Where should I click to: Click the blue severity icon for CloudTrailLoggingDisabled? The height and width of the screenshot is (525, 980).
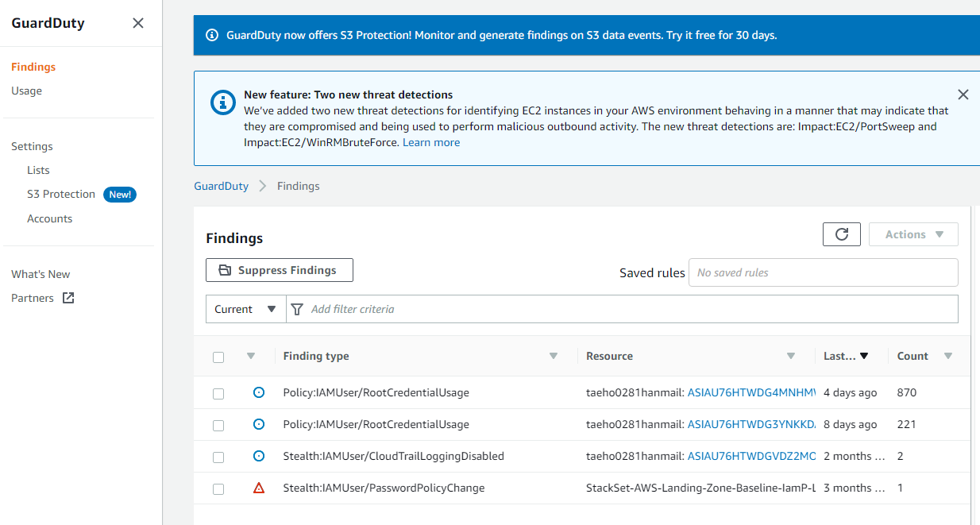click(258, 456)
